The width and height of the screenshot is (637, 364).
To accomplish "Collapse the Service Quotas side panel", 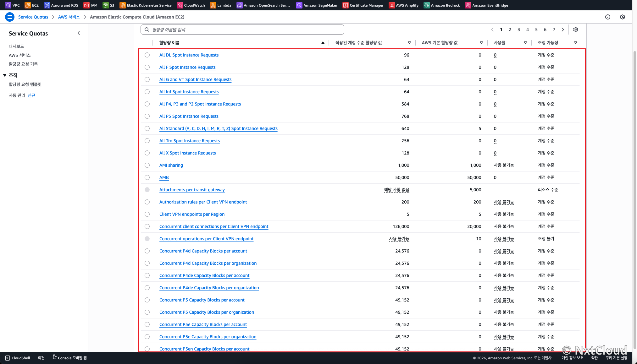I will point(79,33).
